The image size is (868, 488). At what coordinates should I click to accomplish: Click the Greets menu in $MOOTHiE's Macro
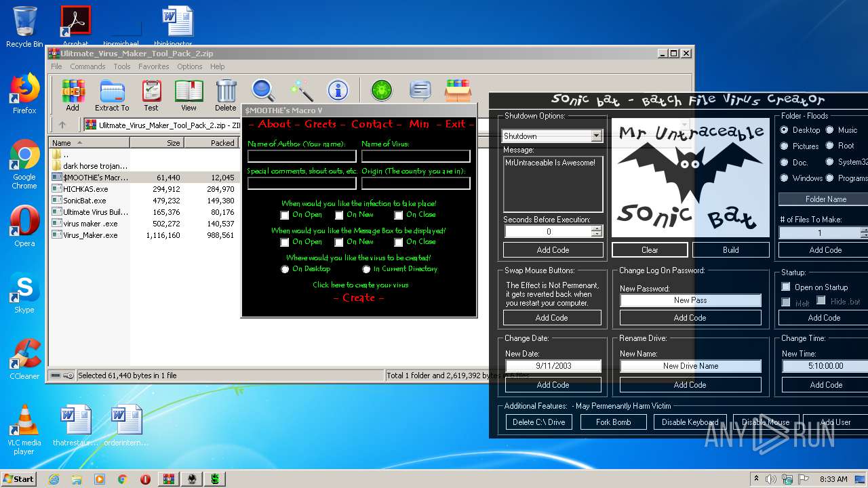321,124
